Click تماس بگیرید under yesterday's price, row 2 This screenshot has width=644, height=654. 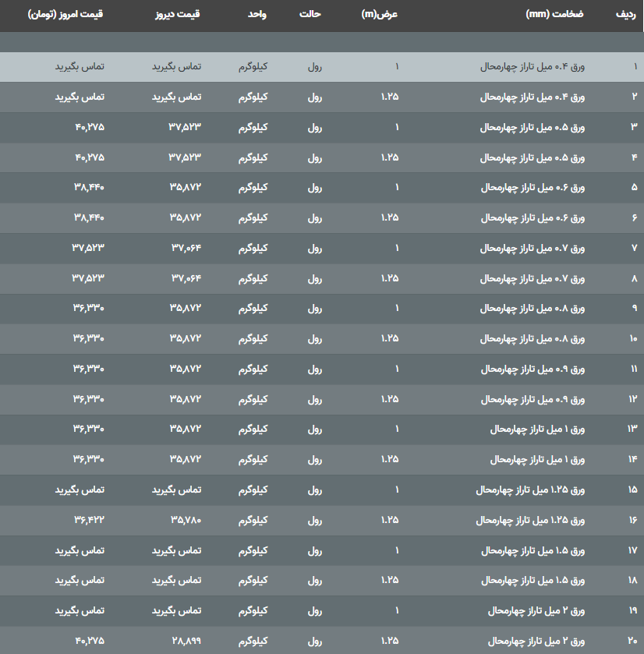[176, 97]
